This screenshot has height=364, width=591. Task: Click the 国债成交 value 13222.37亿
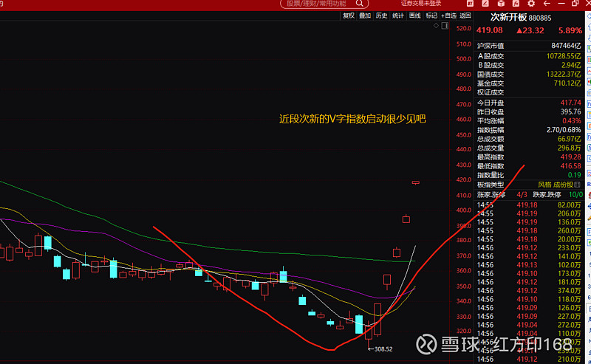[564, 74]
